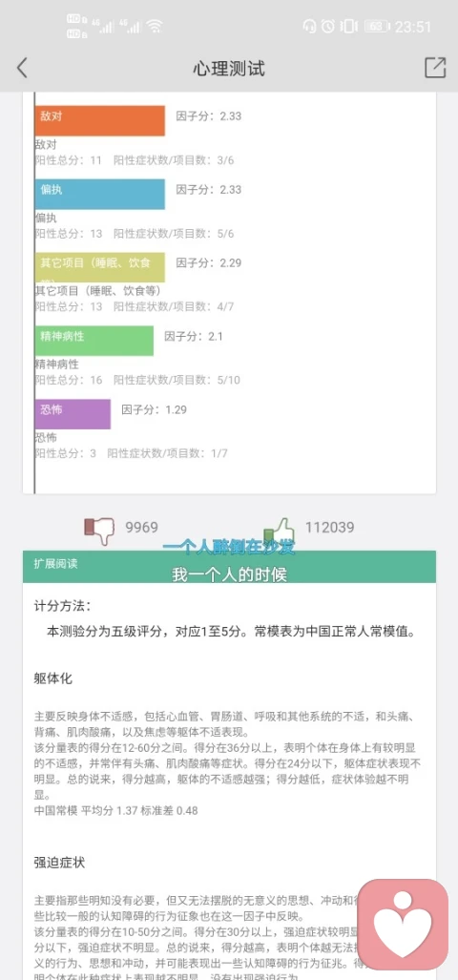The width and height of the screenshot is (458, 980).
Task: Select the blue 偏执 bar
Action: [x=100, y=194]
